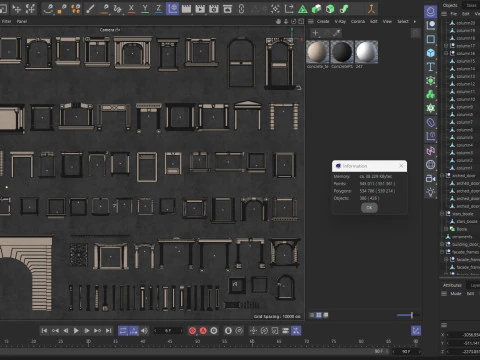This screenshot has height=360, width=480.
Task: Select the Cube primitive icon in right palette
Action: [431, 53]
